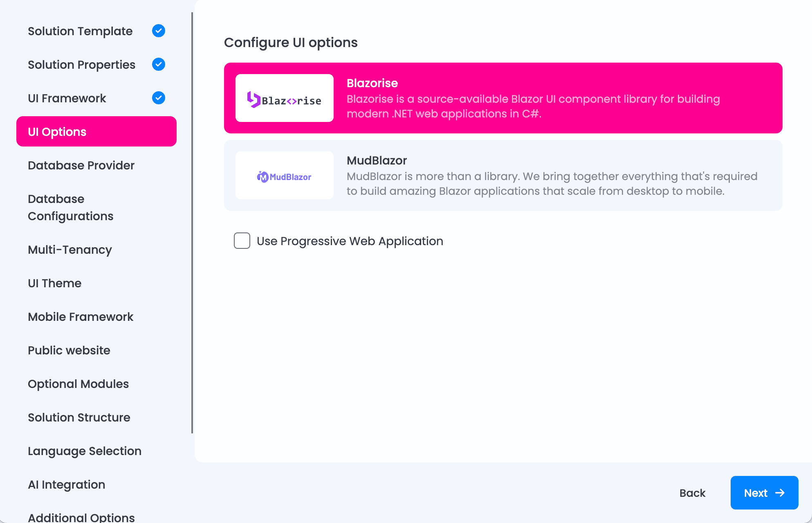Select the Blazorise UI option card

tap(503, 98)
